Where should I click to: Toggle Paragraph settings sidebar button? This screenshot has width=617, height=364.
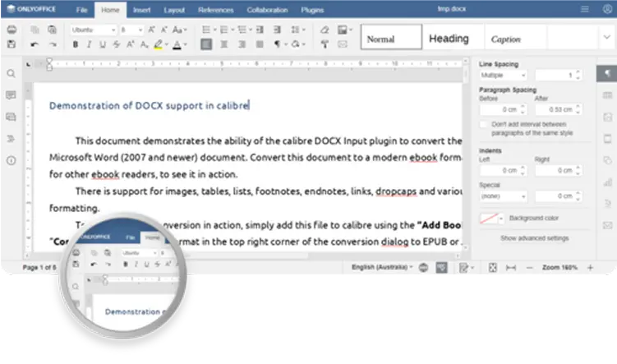607,74
